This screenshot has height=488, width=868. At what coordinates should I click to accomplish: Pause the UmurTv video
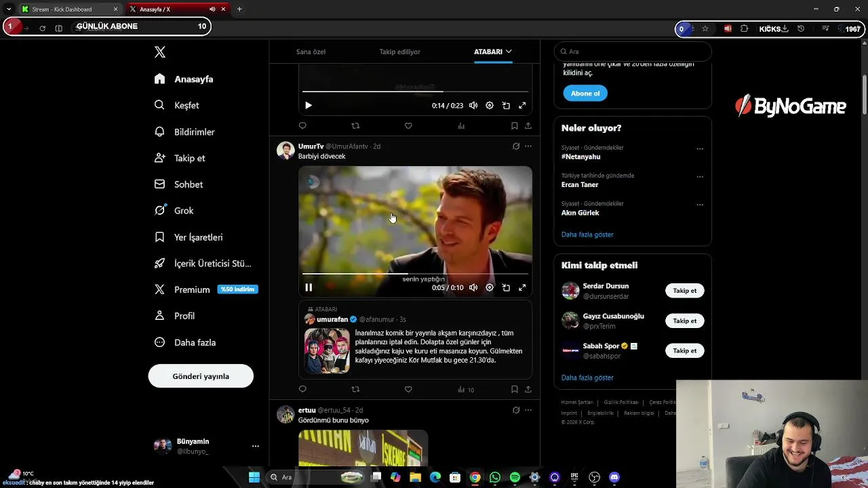point(309,287)
